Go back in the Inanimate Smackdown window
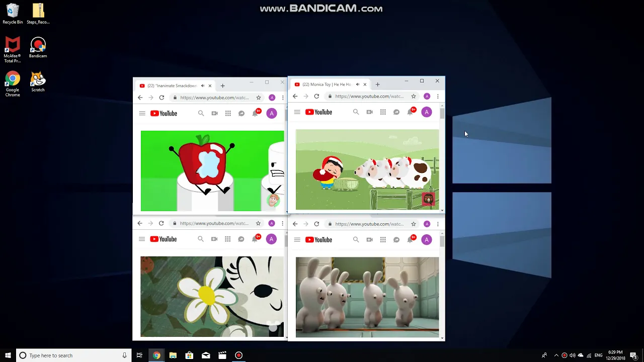The image size is (644, 362). click(140, 98)
